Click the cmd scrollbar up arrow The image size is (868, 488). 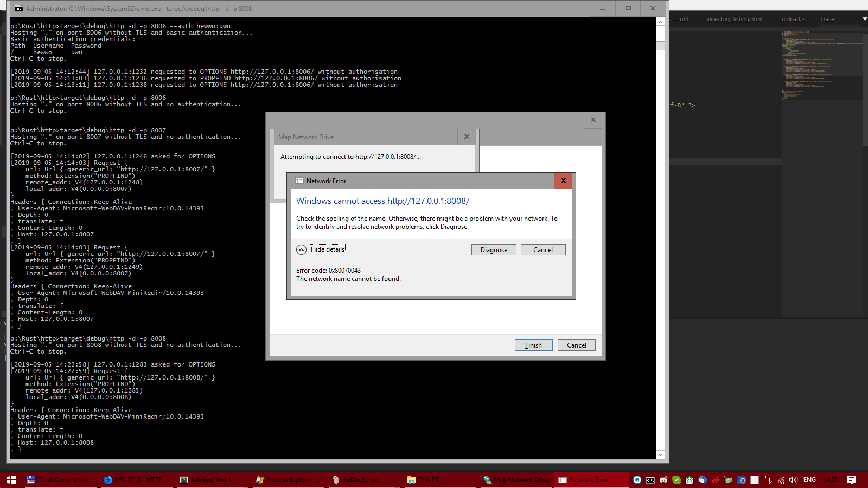(660, 22)
